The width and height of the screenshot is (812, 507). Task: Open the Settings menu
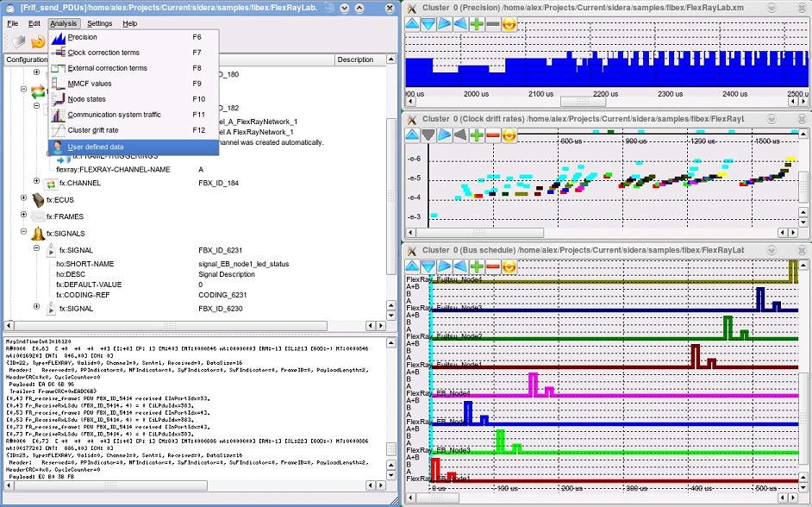click(99, 23)
